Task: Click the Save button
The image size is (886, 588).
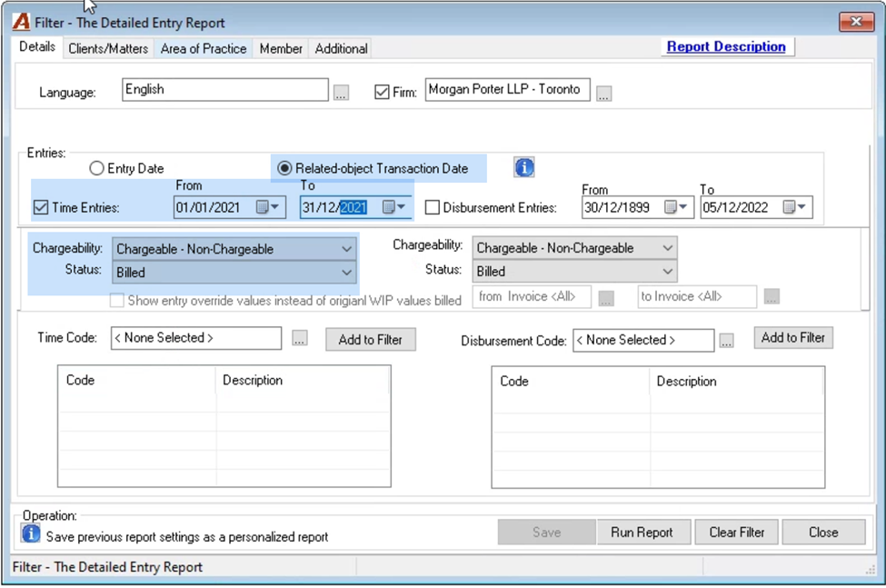Action: tap(546, 532)
